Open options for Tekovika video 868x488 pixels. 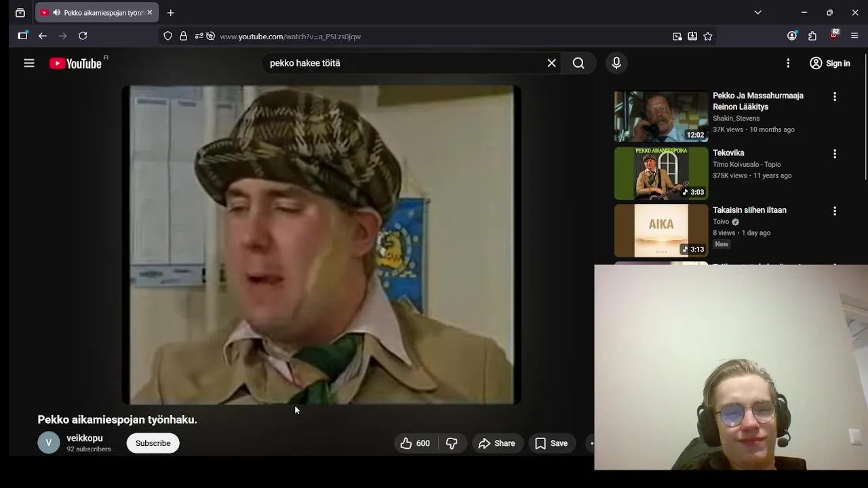coord(835,154)
